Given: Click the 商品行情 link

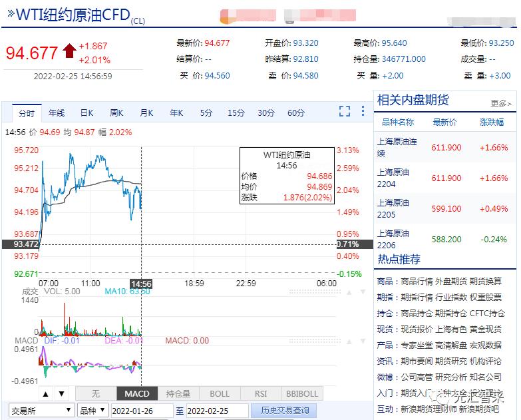Looking at the screenshot, I should 417,282.
